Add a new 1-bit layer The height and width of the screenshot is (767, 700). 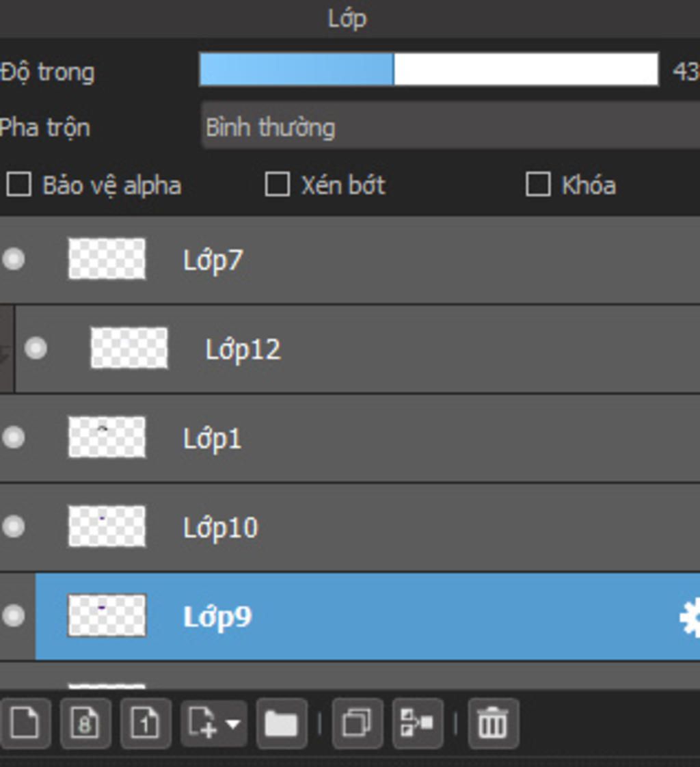pos(146,723)
